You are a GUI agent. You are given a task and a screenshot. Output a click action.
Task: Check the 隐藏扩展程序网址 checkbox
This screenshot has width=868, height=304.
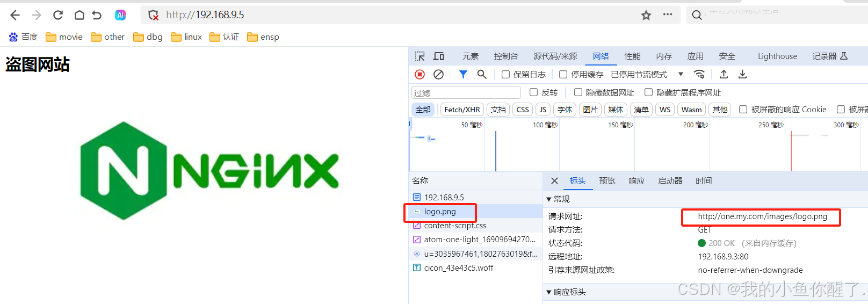point(648,92)
